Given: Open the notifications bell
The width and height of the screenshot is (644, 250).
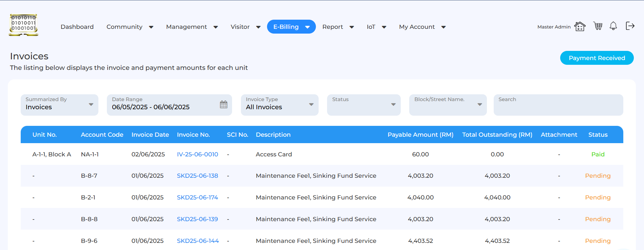Looking at the screenshot, I should click(613, 26).
